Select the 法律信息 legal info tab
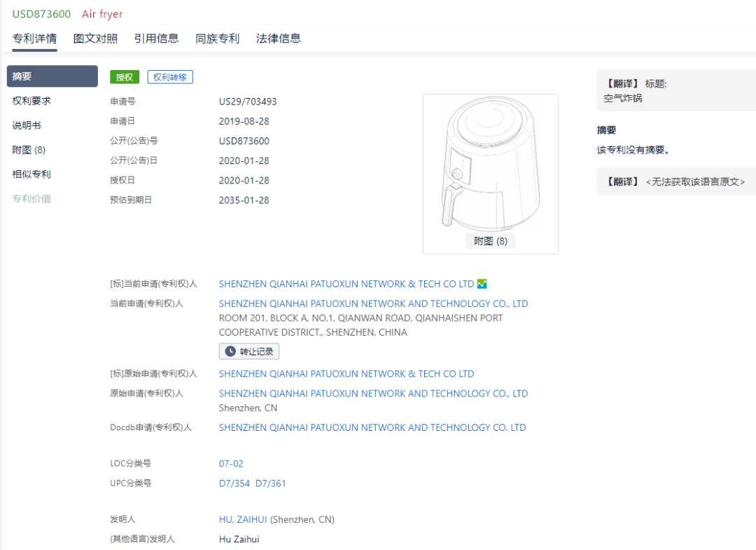The width and height of the screenshot is (756, 550). 278,39
